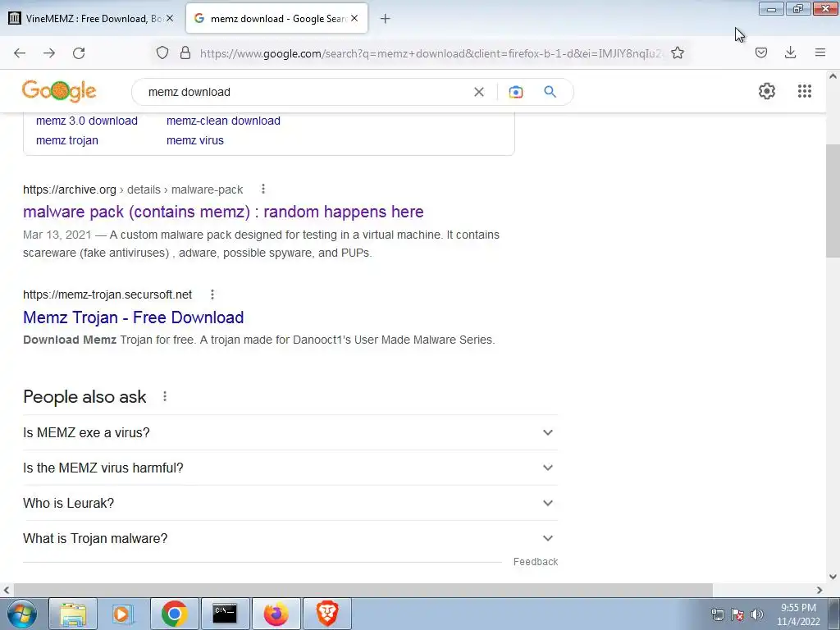
Task: Click archive.org result URL breadcrumb
Action: (133, 189)
